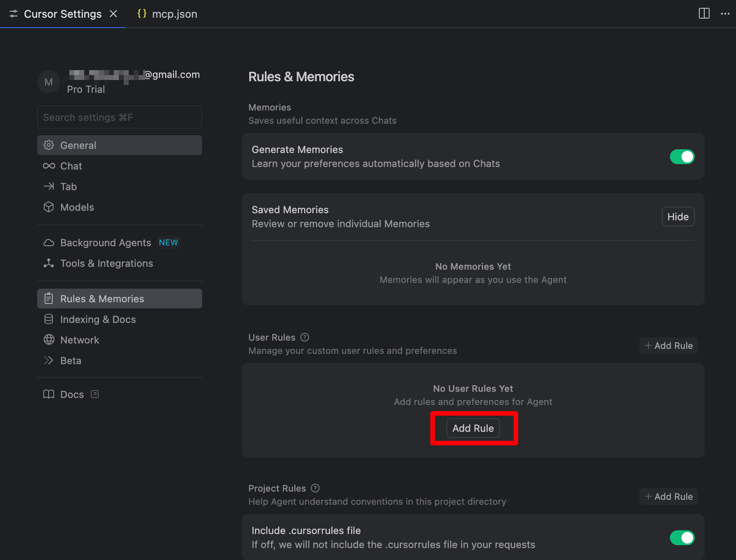Click the Tab arrow icon

(49, 186)
